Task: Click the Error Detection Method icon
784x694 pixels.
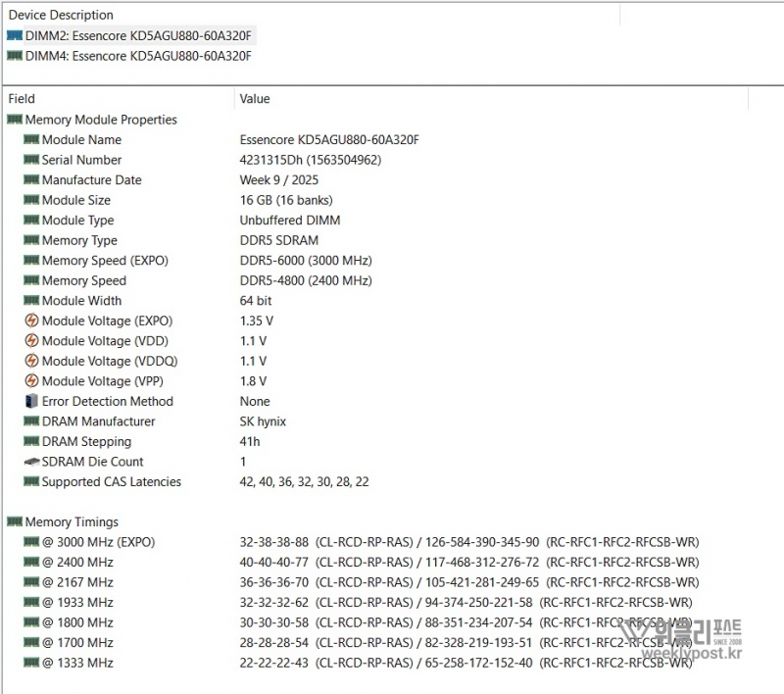Action: click(31, 401)
